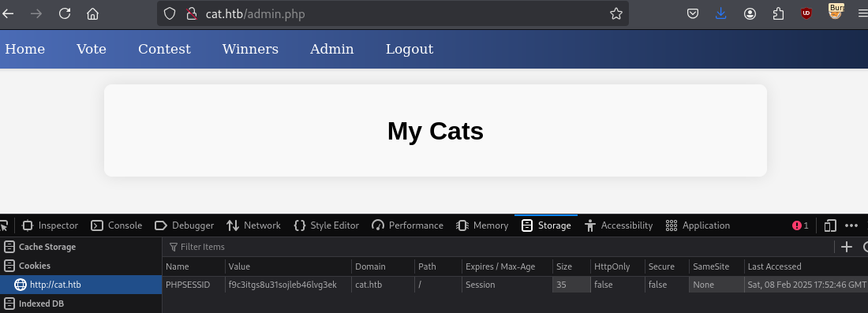Open the Firefox account icon
This screenshot has width=868, height=313.
pyautogui.click(x=750, y=14)
